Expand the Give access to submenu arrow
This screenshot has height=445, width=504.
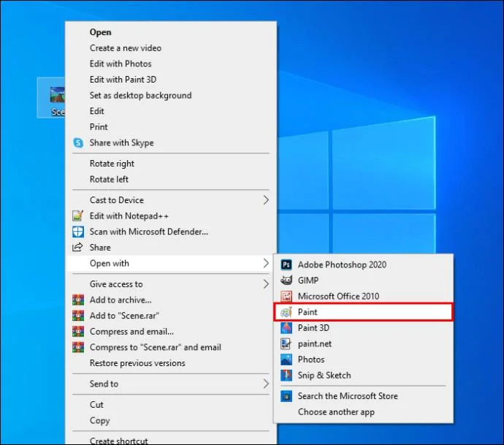pyautogui.click(x=265, y=284)
